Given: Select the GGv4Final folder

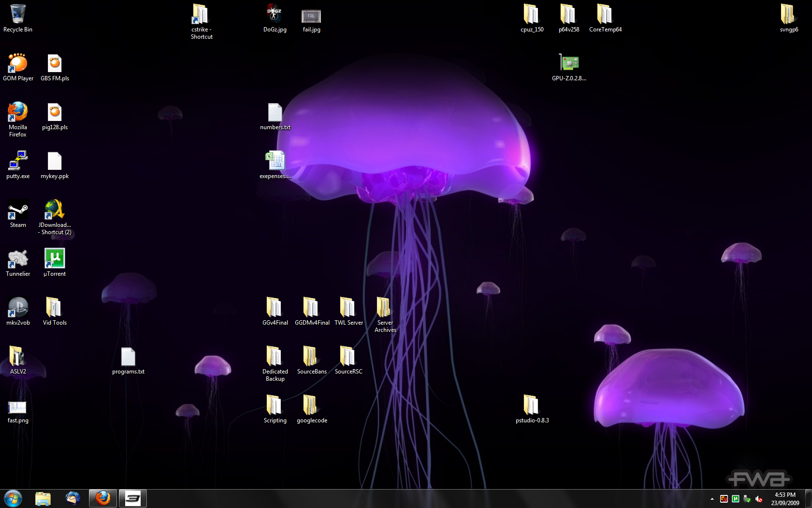Looking at the screenshot, I should 275,312.
